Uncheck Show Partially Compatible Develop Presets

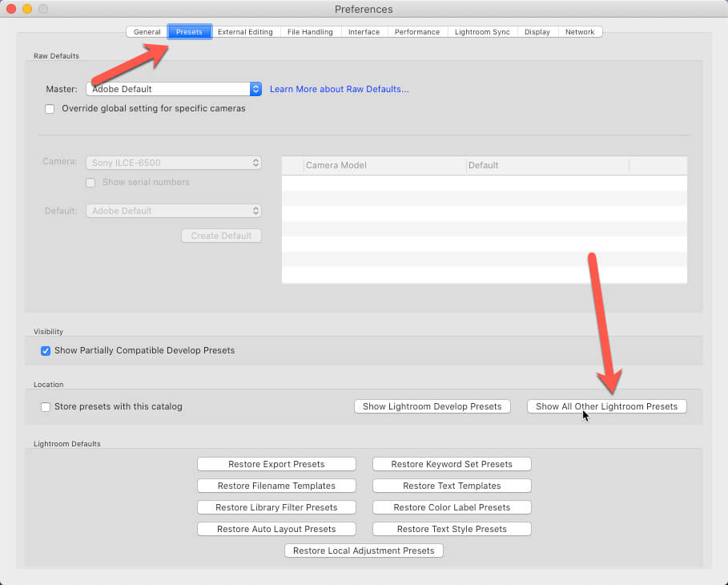(46, 350)
